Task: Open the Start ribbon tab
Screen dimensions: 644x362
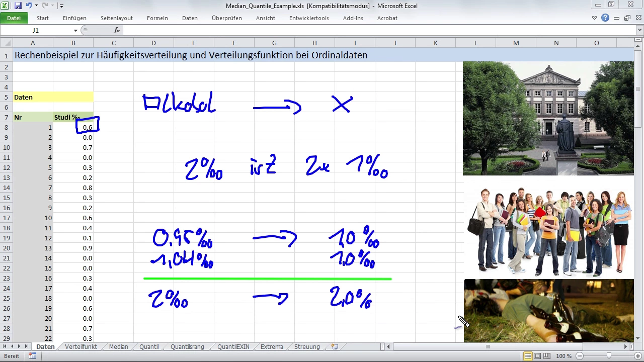Action: (x=43, y=18)
